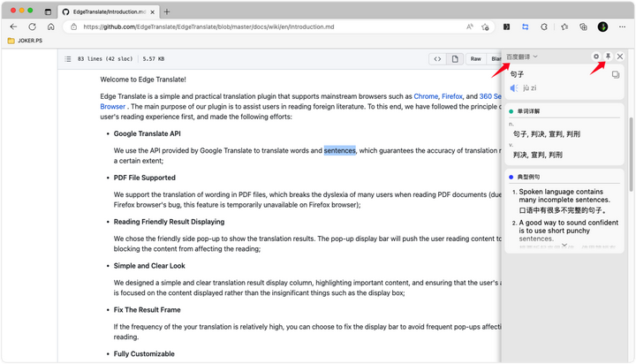This screenshot has height=364, width=636.
Task: Play pronunciation of jù zi
Action: point(514,88)
